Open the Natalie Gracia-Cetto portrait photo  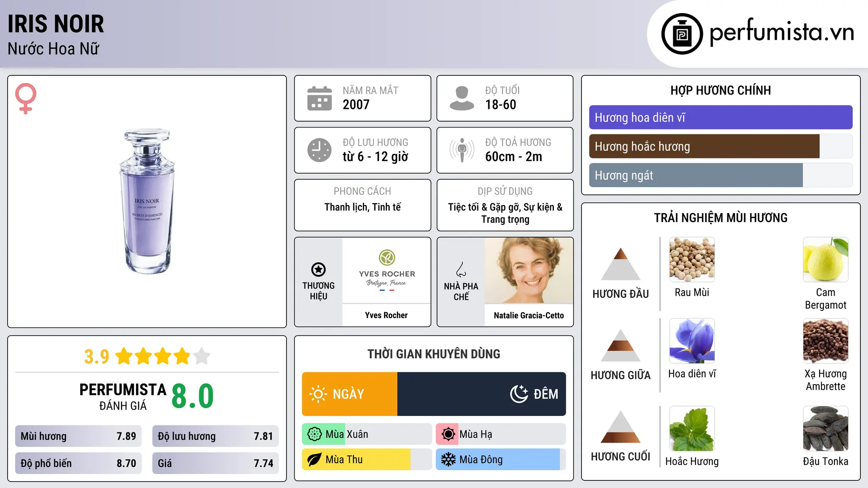pyautogui.click(x=529, y=270)
